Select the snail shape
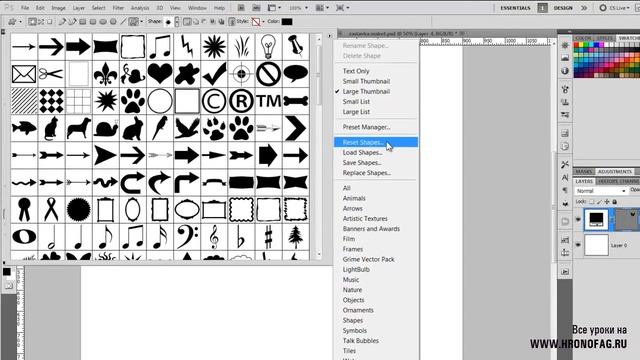 [x=105, y=128]
